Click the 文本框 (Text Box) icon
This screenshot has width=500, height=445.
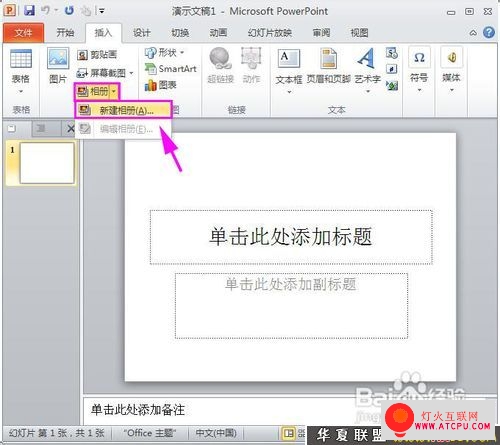(x=289, y=59)
